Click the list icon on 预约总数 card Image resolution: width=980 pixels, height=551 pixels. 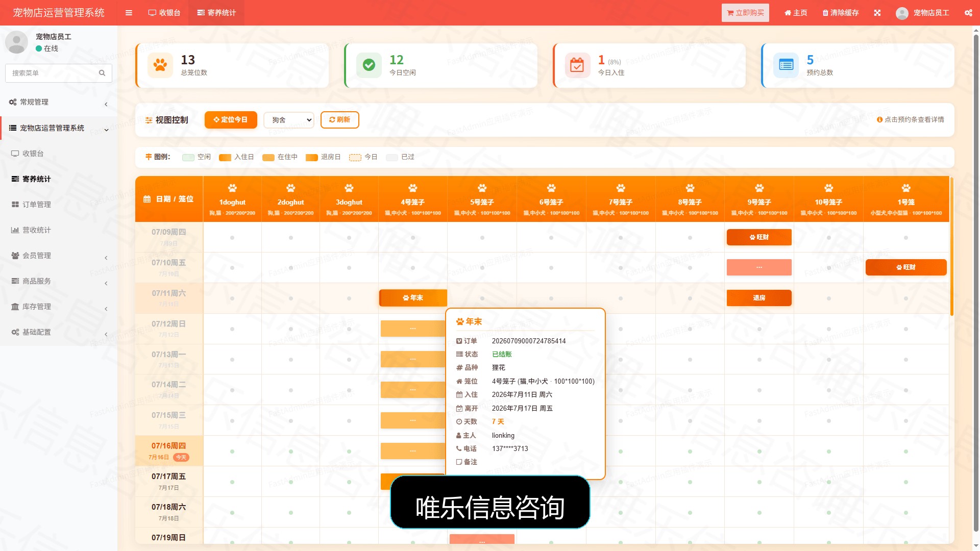click(x=786, y=65)
